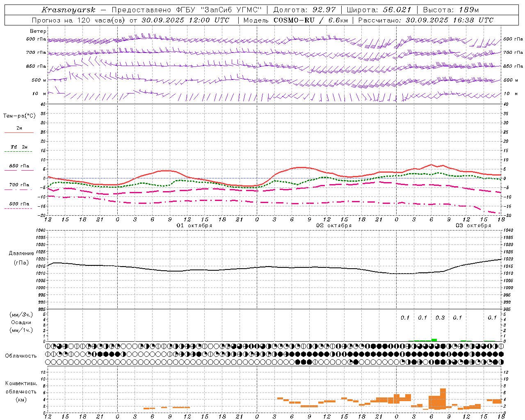Viewport: 525px width, 420px height.
Task: Click the "01 октября" date label
Action: [x=194, y=226]
